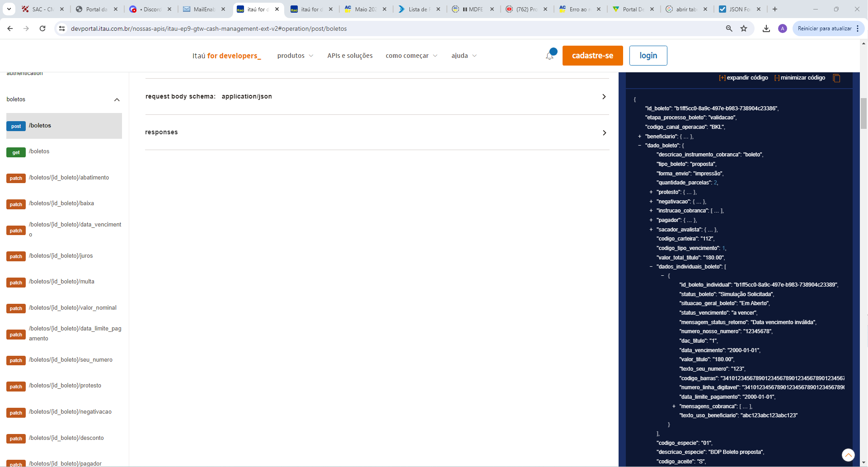Image resolution: width=868 pixels, height=467 pixels.
Task: Open the browser downloads icon
Action: (x=766, y=28)
